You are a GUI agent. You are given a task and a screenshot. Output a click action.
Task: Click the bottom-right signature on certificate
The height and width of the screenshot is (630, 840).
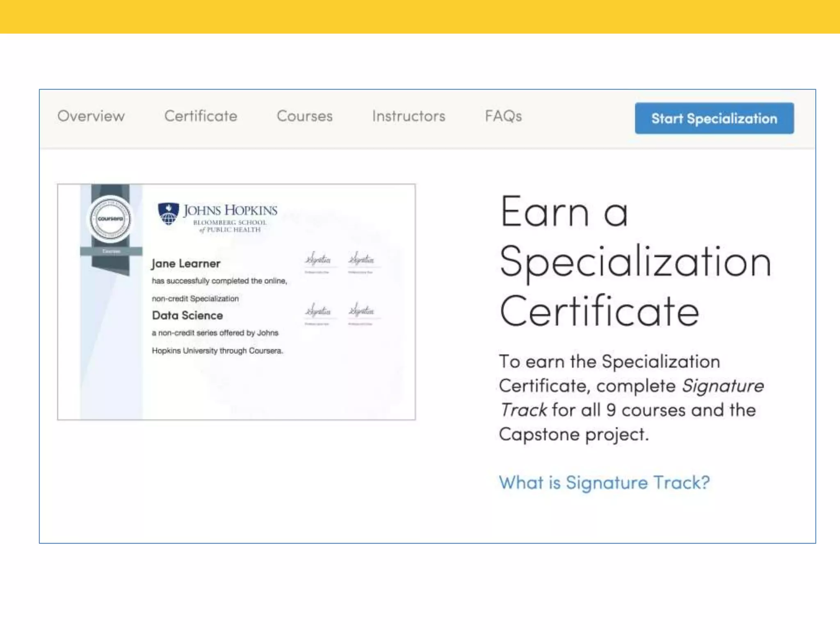pyautogui.click(x=361, y=310)
